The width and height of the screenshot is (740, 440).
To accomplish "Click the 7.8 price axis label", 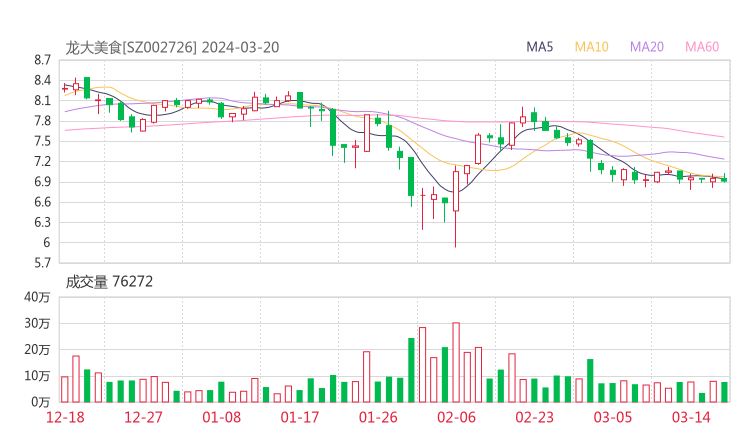I will click(x=42, y=121).
